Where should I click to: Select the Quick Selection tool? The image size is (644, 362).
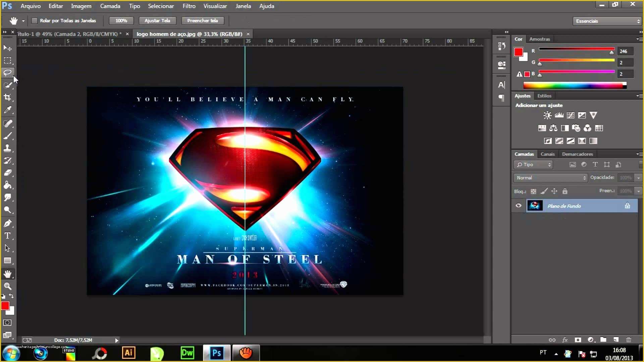click(7, 85)
